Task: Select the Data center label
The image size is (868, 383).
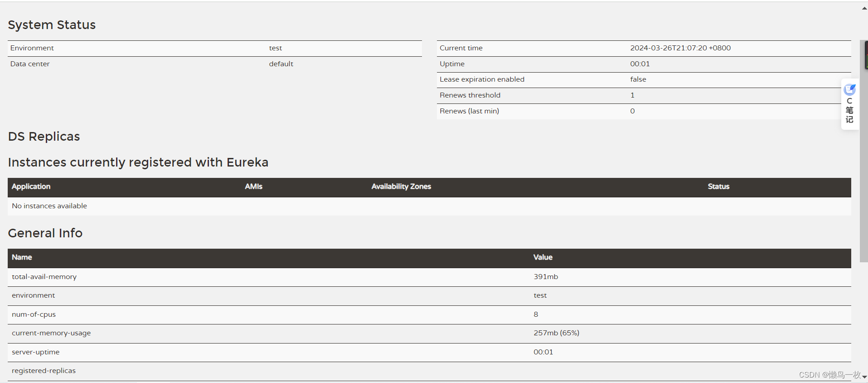Action: (30, 64)
